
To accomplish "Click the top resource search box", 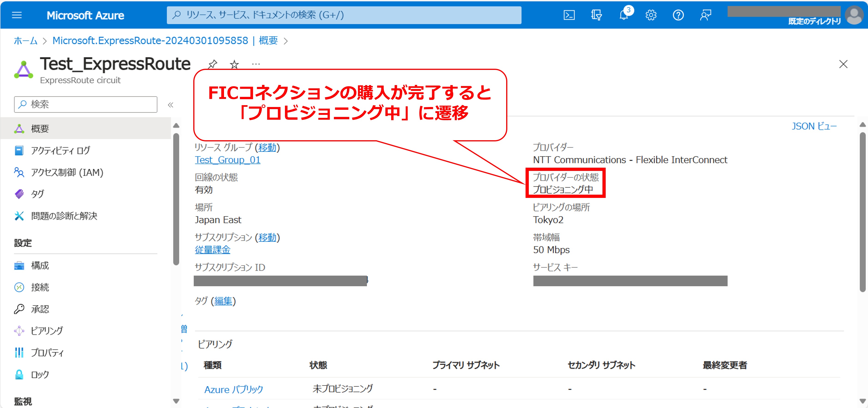I will click(344, 15).
